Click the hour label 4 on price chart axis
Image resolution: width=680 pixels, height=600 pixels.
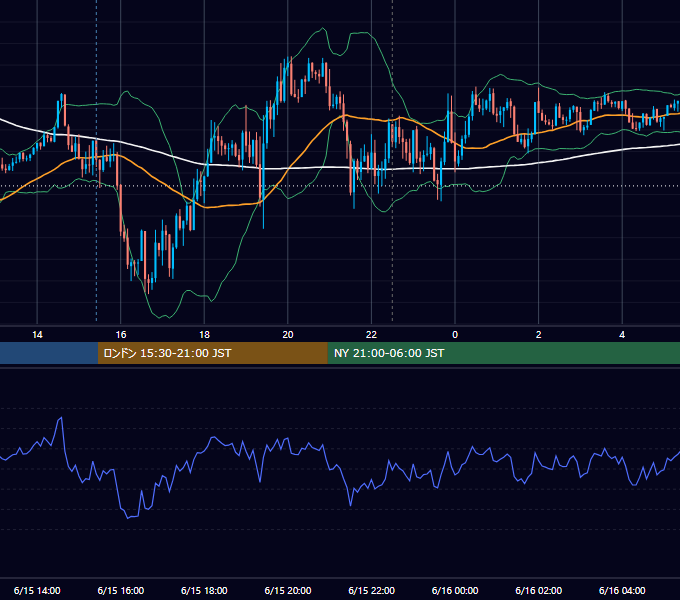pyautogui.click(x=622, y=335)
